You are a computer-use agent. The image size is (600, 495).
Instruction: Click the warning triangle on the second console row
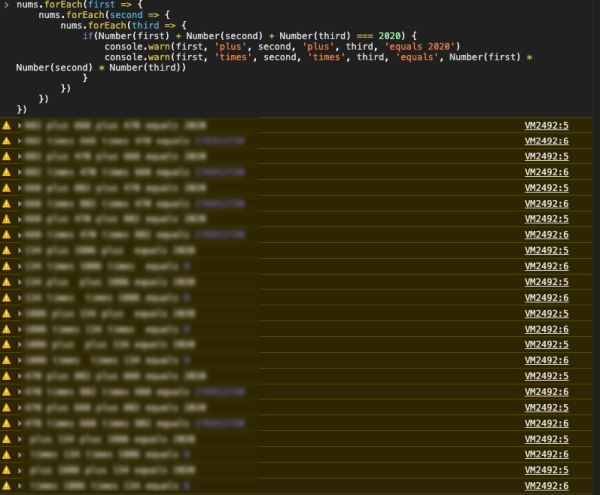(7, 141)
